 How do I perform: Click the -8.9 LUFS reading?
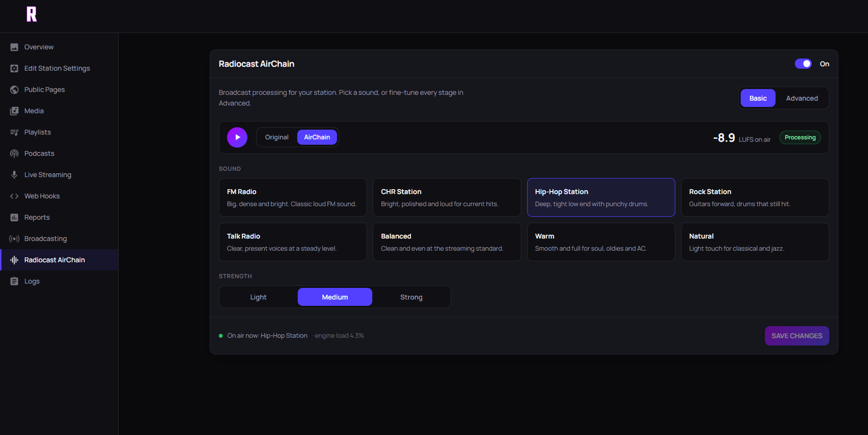(x=742, y=138)
